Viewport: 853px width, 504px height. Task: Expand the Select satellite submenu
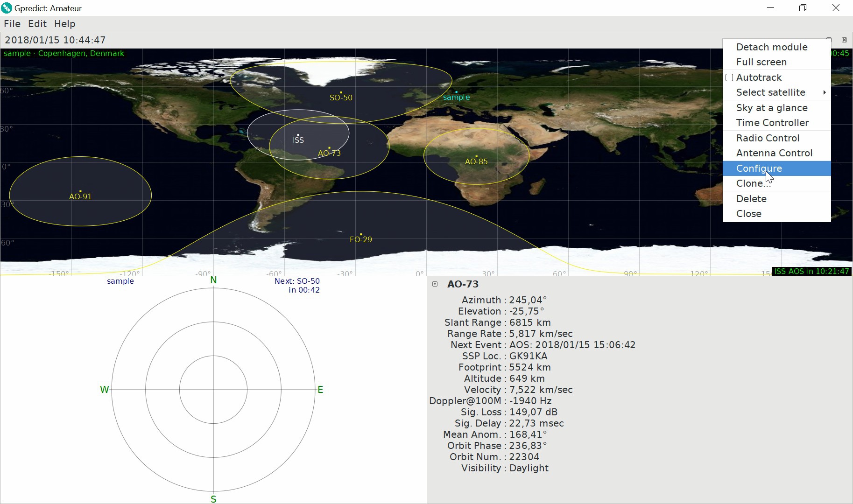click(777, 92)
